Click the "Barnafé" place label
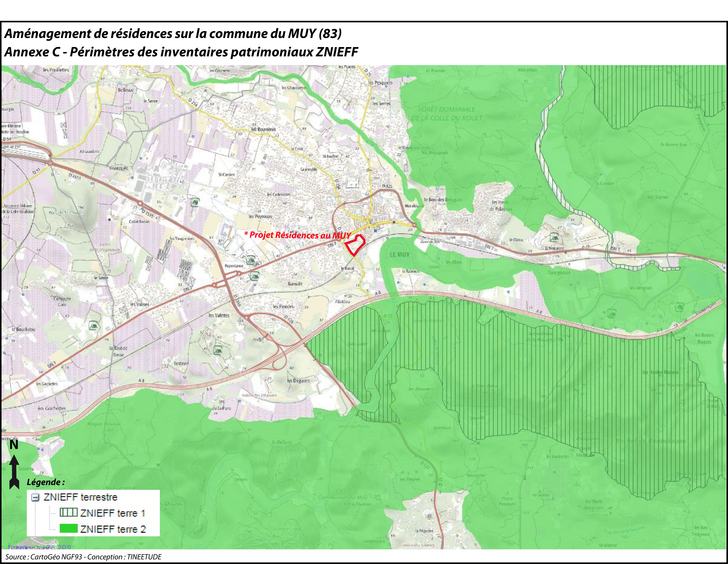 pyautogui.click(x=295, y=284)
